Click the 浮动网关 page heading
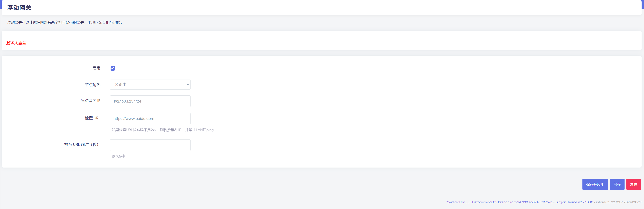This screenshot has height=209, width=644. pos(19,8)
